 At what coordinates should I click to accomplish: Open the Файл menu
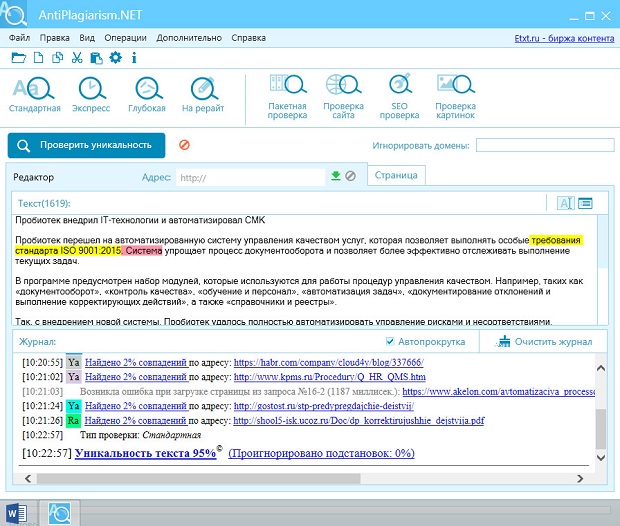19,38
